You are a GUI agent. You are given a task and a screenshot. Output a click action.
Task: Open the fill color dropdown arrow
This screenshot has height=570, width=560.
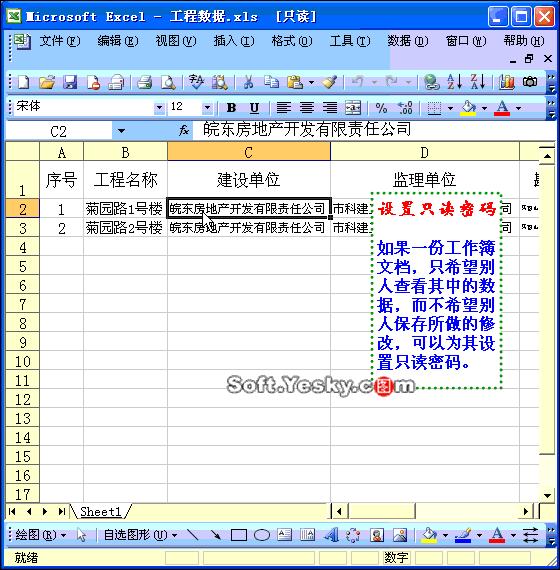[484, 108]
